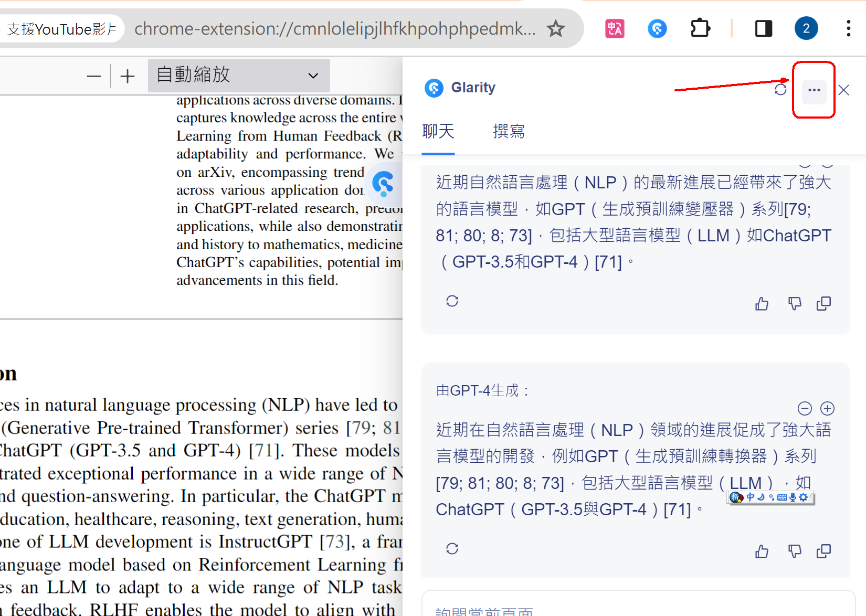Image resolution: width=866 pixels, height=616 pixels.
Task: Bookmark this page with the star icon
Action: pos(555,28)
